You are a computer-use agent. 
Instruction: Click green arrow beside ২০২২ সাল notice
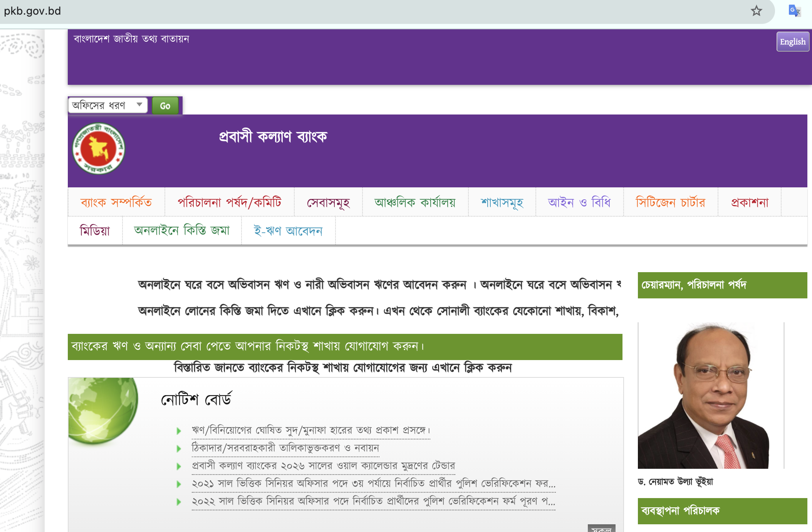tap(179, 502)
